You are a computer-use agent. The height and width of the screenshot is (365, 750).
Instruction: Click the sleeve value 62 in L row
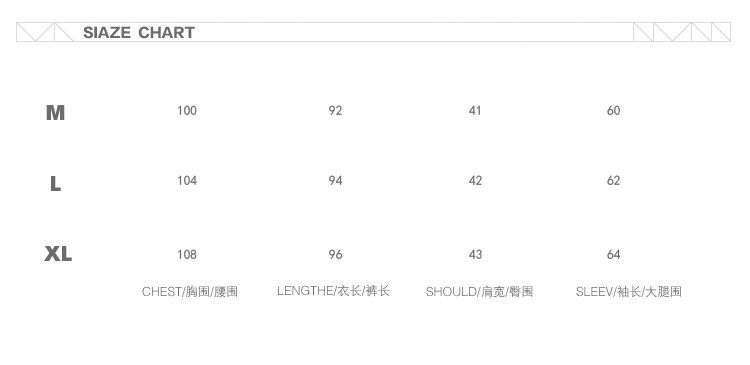click(x=614, y=180)
